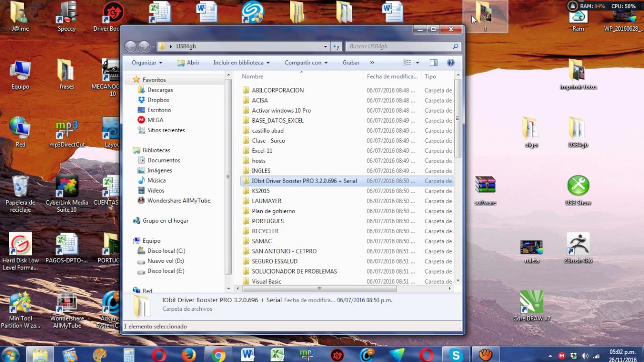This screenshot has width=644, height=362.
Task: Select the software WinRAR archive on desktop
Action: coord(486,191)
